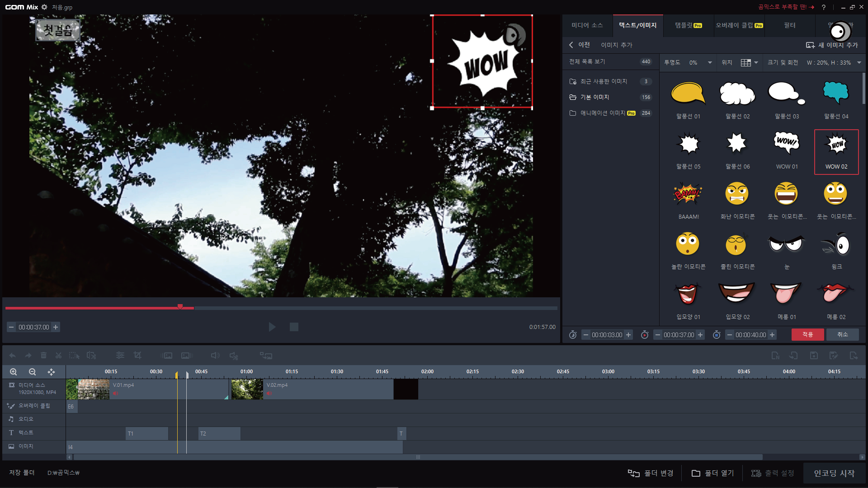Click the video adjustment sliders icon
868x488 pixels.
120,356
